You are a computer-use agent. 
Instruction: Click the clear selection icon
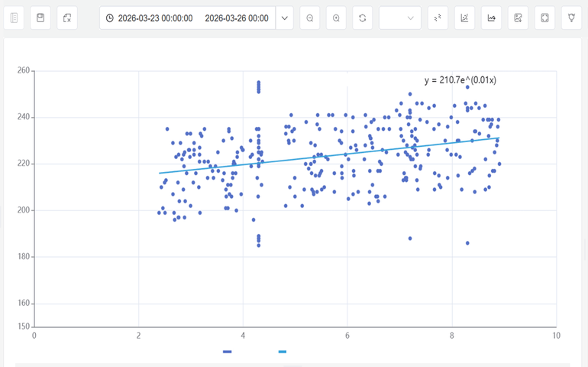pyautogui.click(x=67, y=18)
